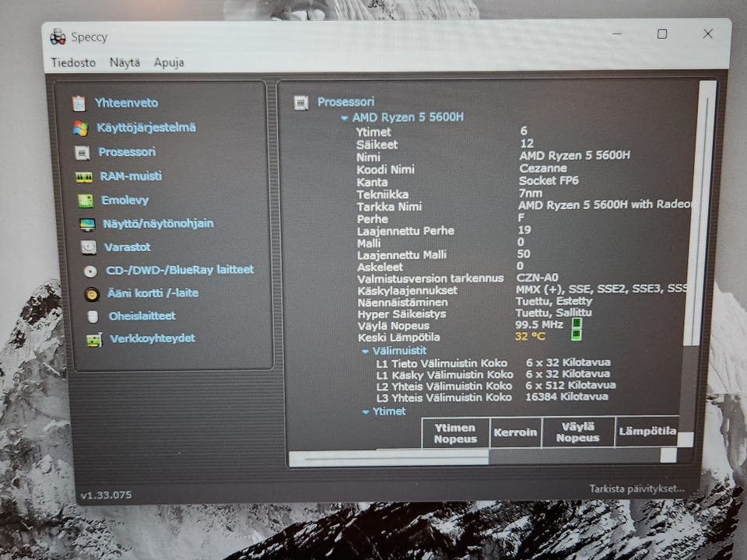Click the Hyper Säikeistys label
The height and width of the screenshot is (560, 747).
pyautogui.click(x=402, y=314)
